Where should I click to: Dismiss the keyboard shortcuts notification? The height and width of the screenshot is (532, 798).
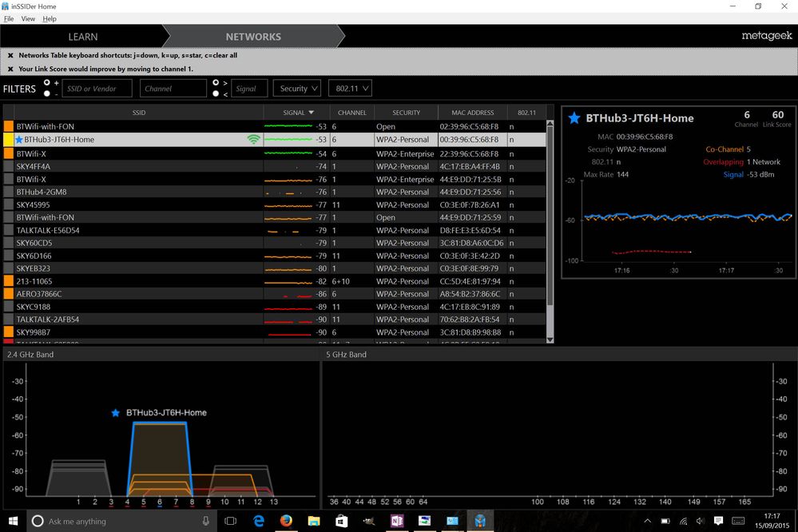(10, 55)
